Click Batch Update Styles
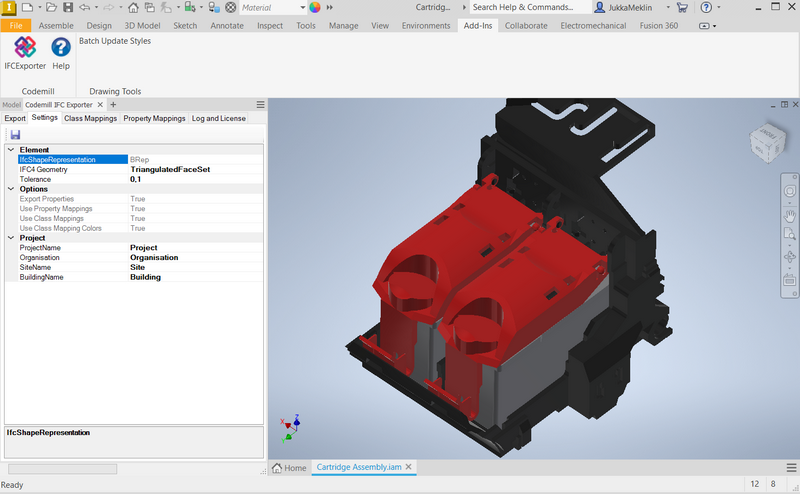Image resolution: width=800 pixels, height=494 pixels. (x=115, y=41)
